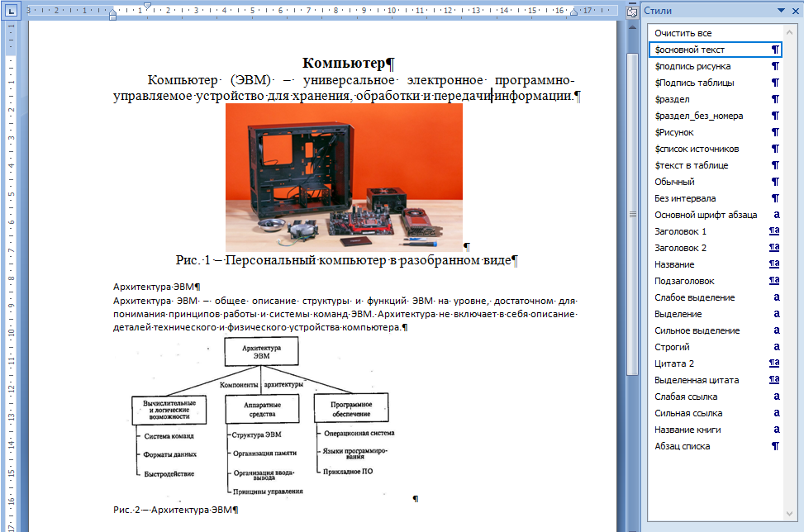The height and width of the screenshot is (532, 804).
Task: Click the character icon next to Название книги
Action: coord(777,430)
